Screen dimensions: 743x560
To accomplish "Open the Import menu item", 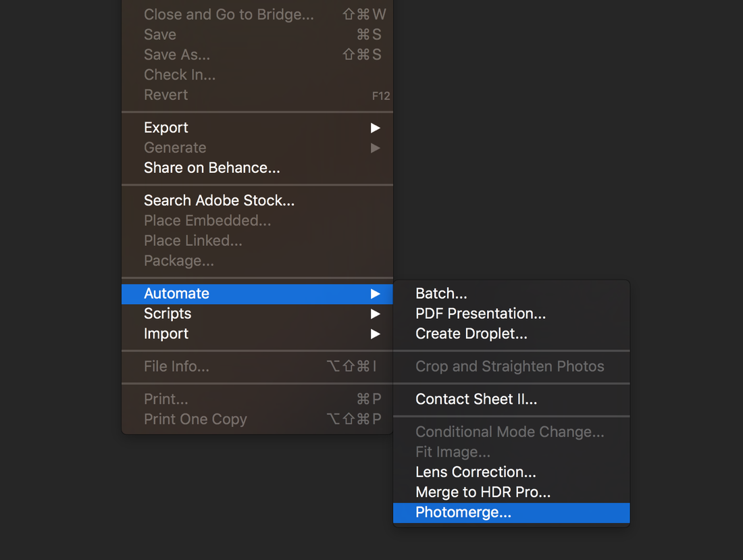I will [166, 334].
